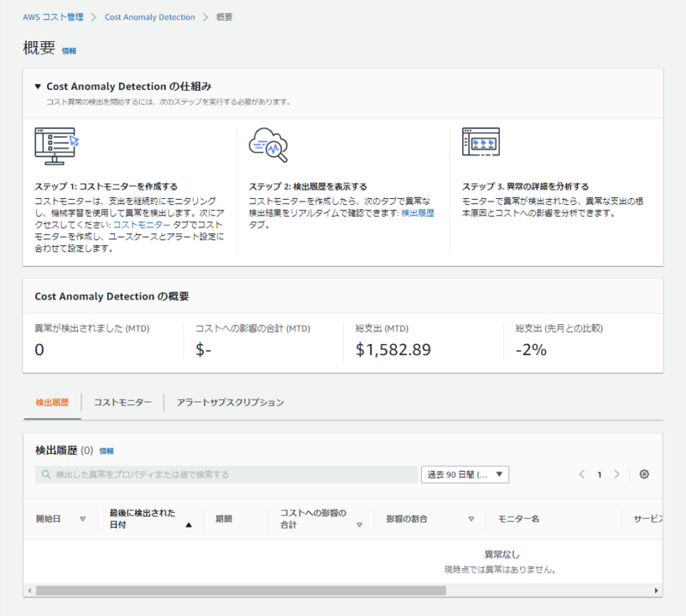Screen dimensions: 686x616
Task: Click the サービス column header
Action: [648, 519]
